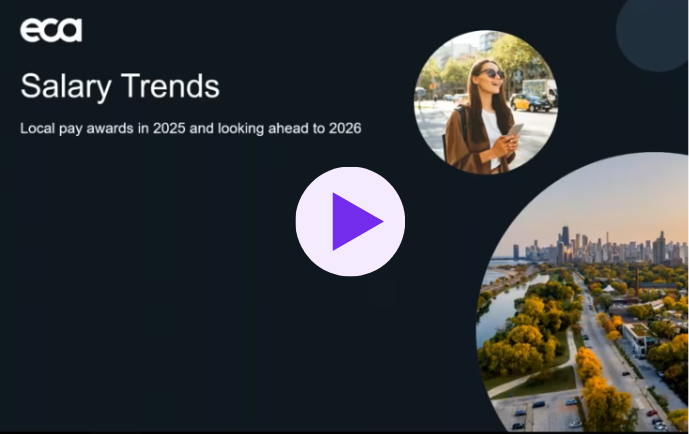Click the eca logo
The height and width of the screenshot is (434, 689).
click(x=51, y=30)
